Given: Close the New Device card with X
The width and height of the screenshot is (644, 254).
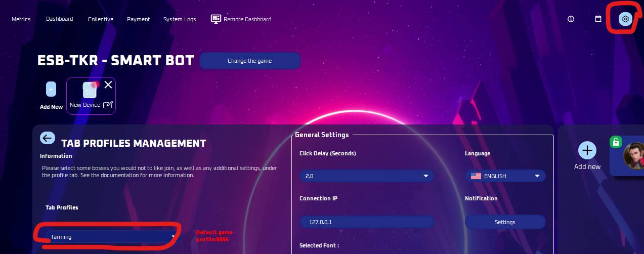Looking at the screenshot, I should 108,84.
